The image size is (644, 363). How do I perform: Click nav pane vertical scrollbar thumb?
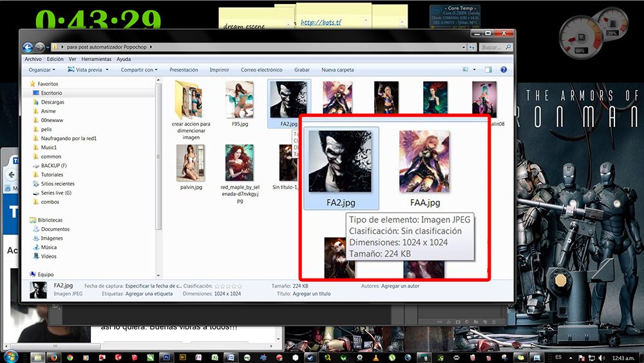pos(158,157)
